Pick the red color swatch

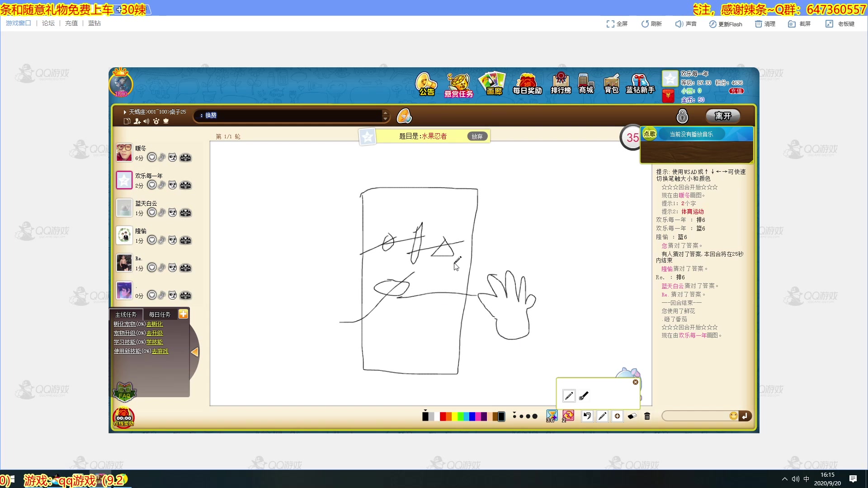click(x=443, y=417)
